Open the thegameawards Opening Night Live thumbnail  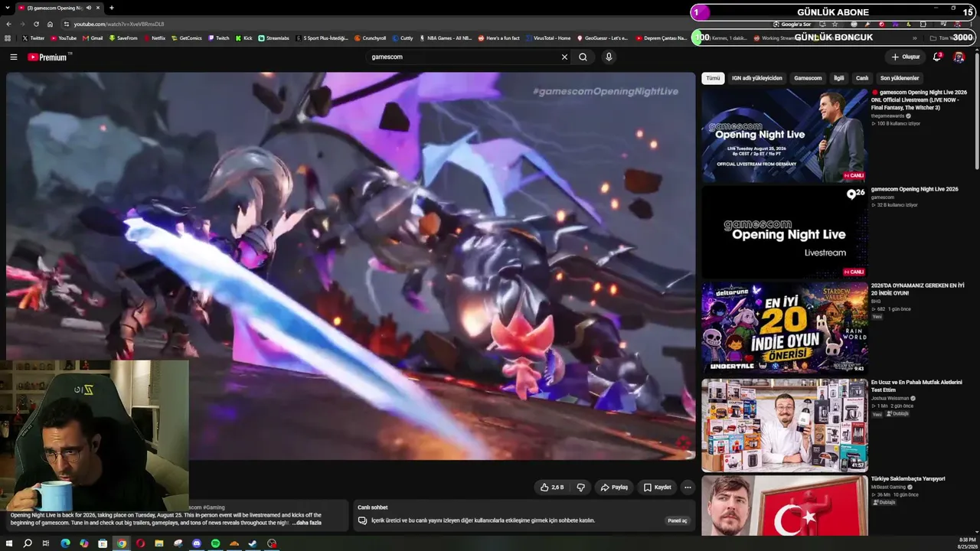click(785, 135)
